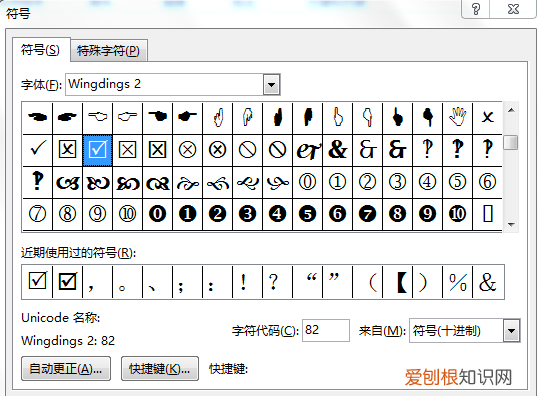Choose the circled number 6 outline symbol
538x396 pixels.
tap(487, 182)
